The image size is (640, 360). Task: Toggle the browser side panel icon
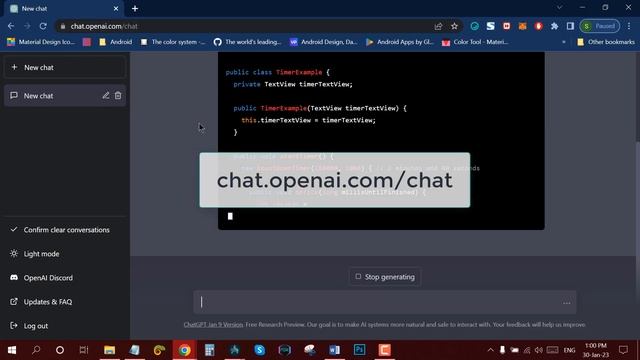pos(570,26)
